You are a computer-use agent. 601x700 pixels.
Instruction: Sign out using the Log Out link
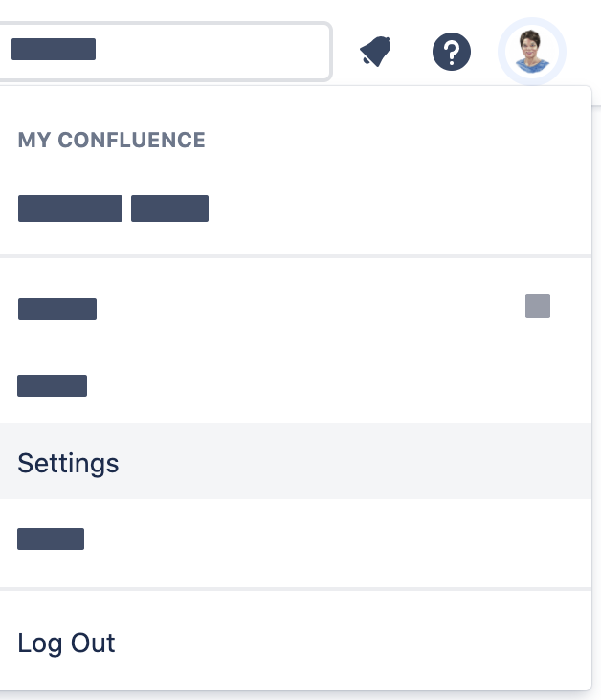(x=66, y=643)
